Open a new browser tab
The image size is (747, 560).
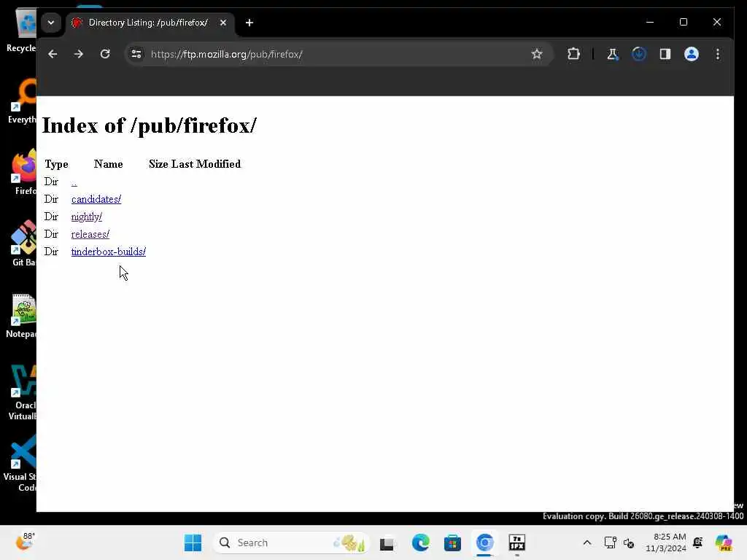(249, 23)
